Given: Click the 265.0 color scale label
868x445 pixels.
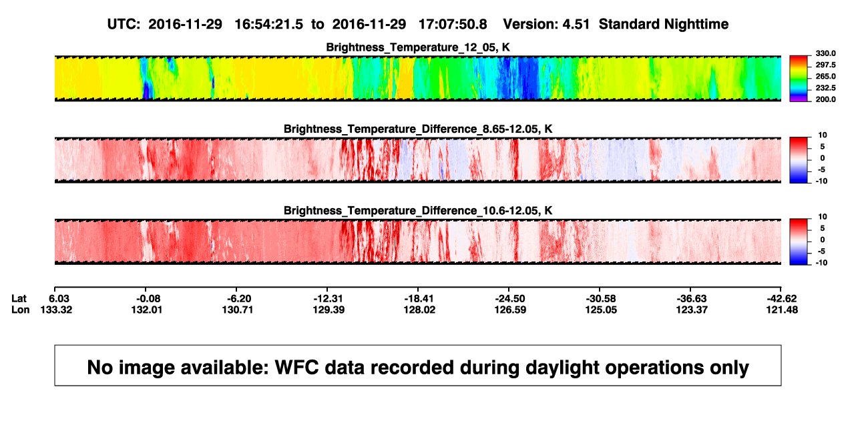Looking at the screenshot, I should pos(825,77).
